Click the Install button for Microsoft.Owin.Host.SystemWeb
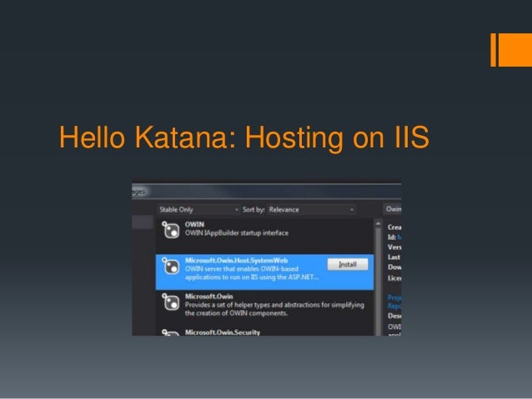This screenshot has width=532, height=399. 348,264
